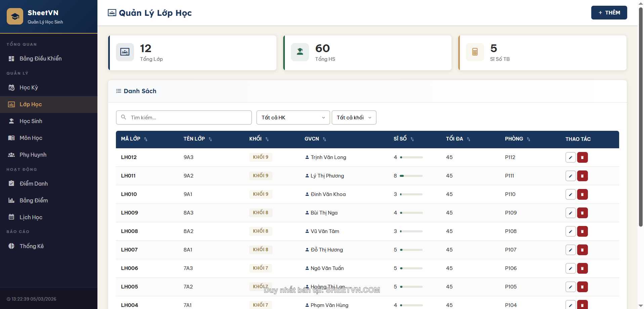Delete class LH011 using trash icon
The width and height of the screenshot is (644, 309).
point(582,176)
